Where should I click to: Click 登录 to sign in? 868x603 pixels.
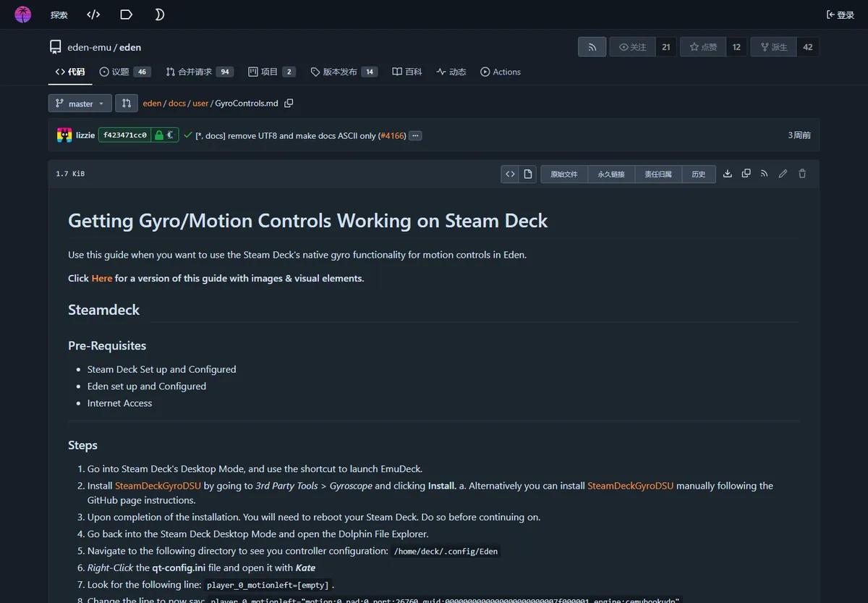point(841,14)
